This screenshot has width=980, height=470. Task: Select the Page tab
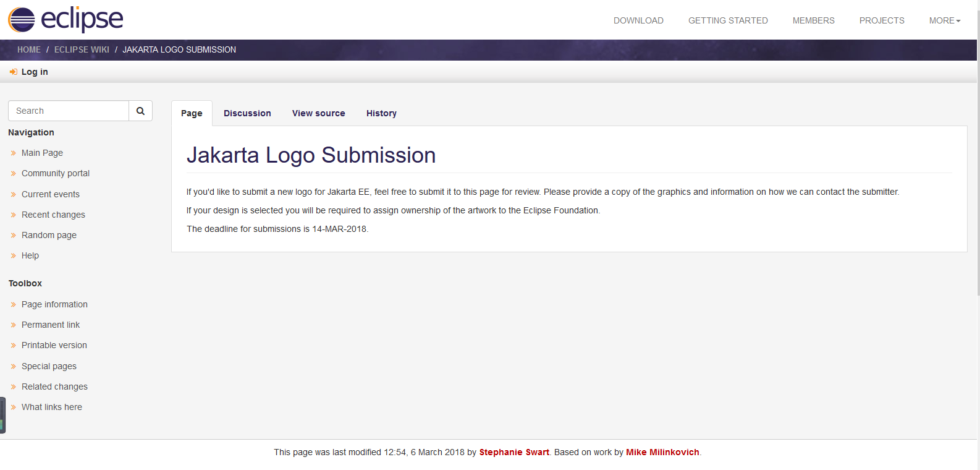pyautogui.click(x=192, y=113)
